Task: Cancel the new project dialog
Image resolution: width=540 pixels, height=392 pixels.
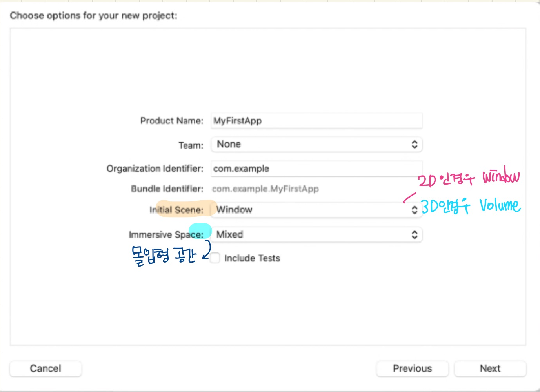Action: (45, 368)
